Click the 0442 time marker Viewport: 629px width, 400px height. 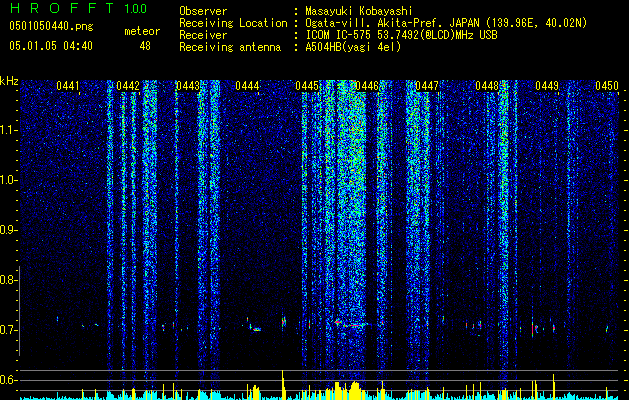coord(128,86)
